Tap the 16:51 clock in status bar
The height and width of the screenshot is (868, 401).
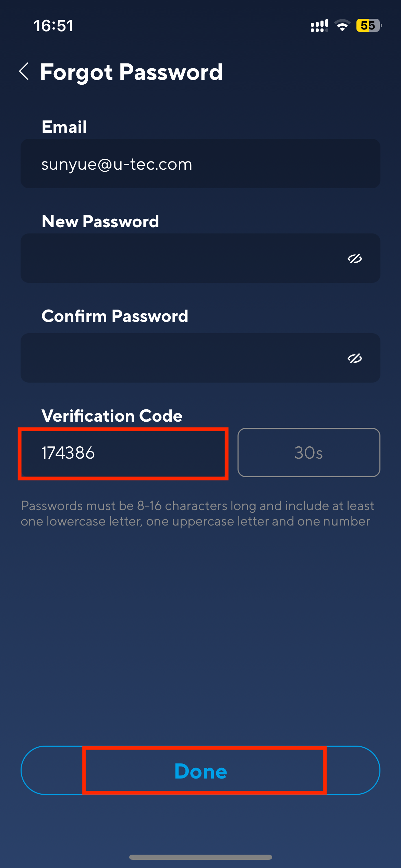[53, 26]
